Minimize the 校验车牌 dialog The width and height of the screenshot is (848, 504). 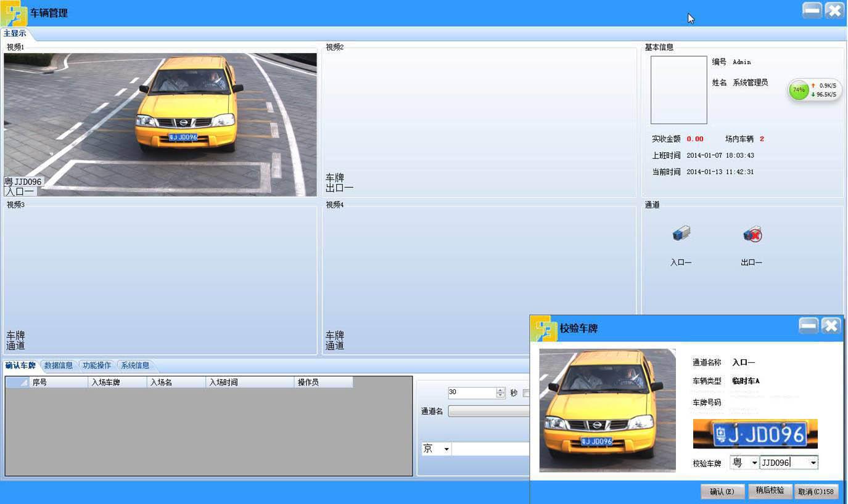809,326
